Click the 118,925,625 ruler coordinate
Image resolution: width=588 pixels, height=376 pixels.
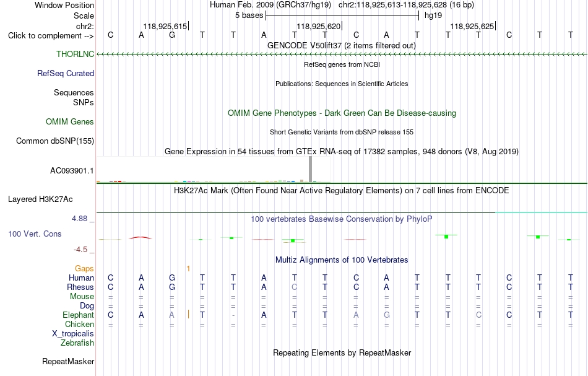click(472, 26)
